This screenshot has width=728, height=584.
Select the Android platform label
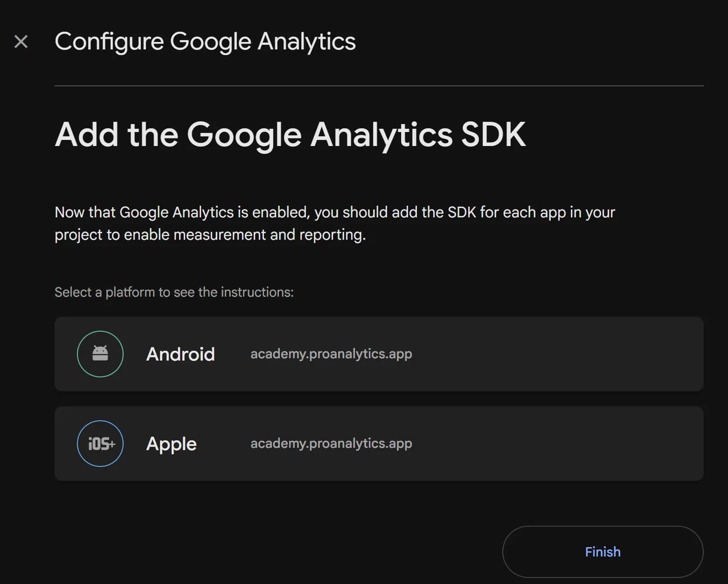point(180,354)
